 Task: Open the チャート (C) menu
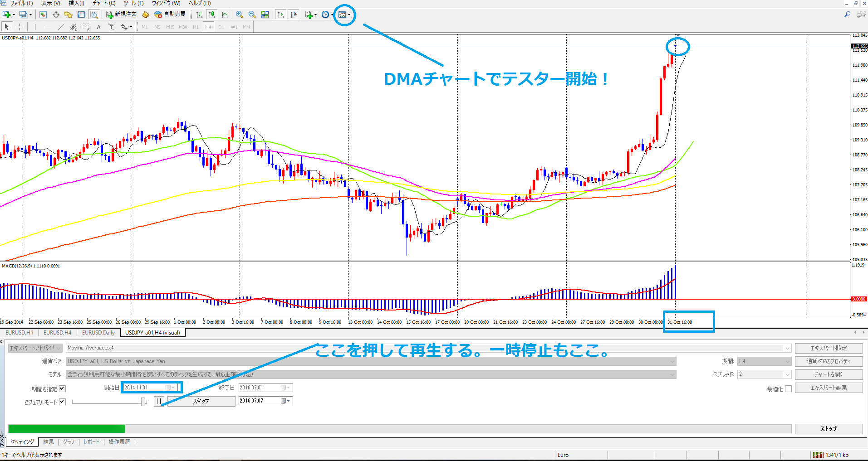click(x=104, y=3)
